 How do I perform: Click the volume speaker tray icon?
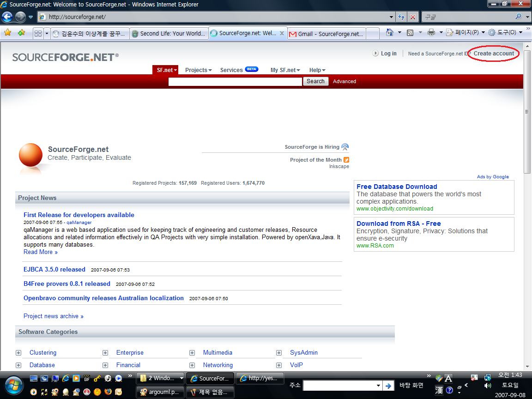pyautogui.click(x=488, y=386)
